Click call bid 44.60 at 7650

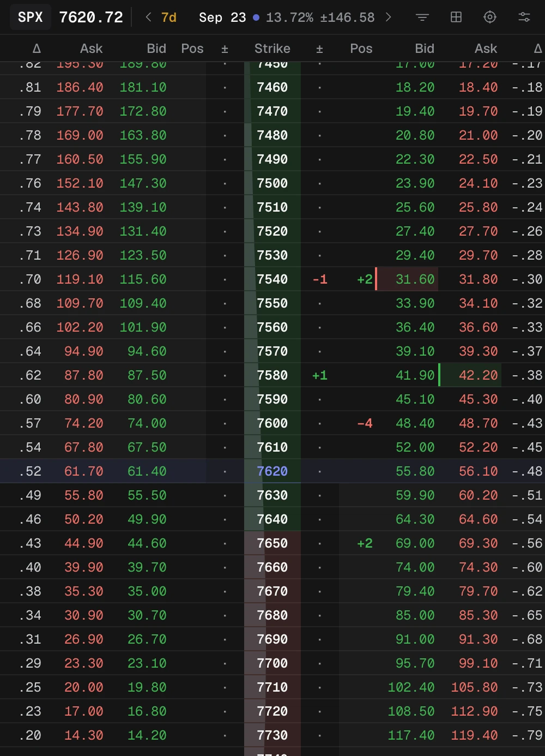click(x=147, y=543)
